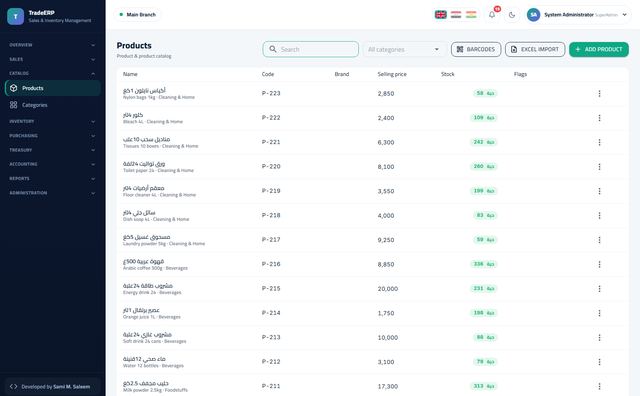Click the Products sidebar cube icon

tap(13, 88)
